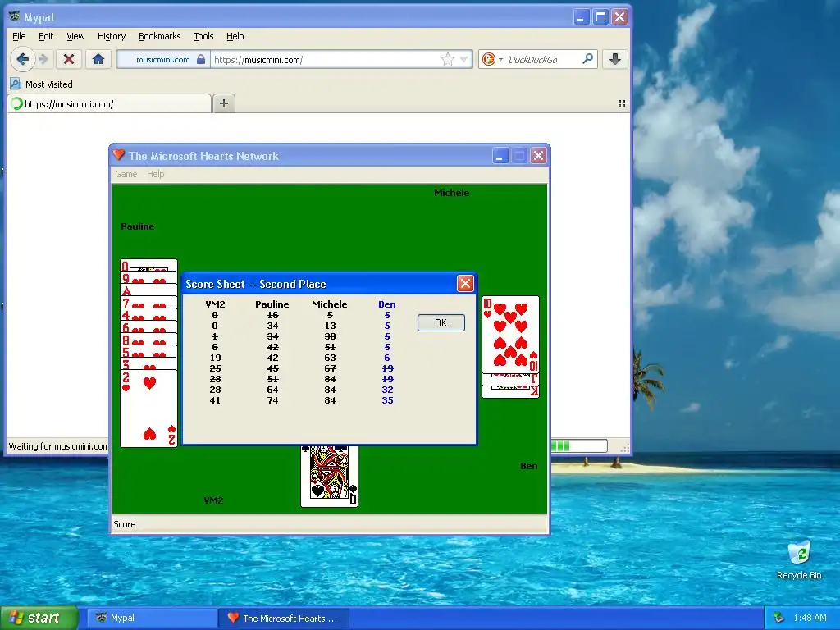840x630 pixels.
Task: Bookmark this page with the star icon
Action: 447,59
